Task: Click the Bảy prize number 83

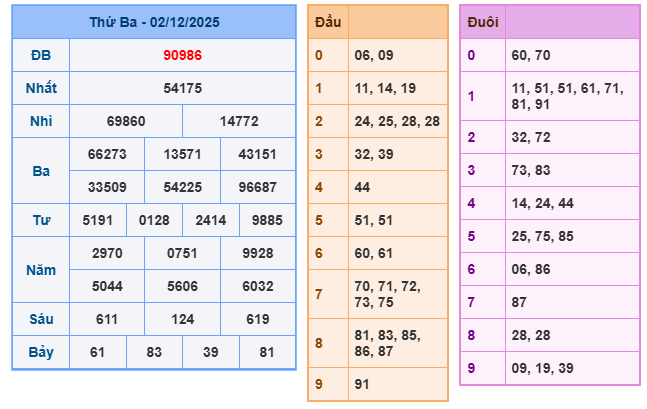Action: click(x=154, y=351)
